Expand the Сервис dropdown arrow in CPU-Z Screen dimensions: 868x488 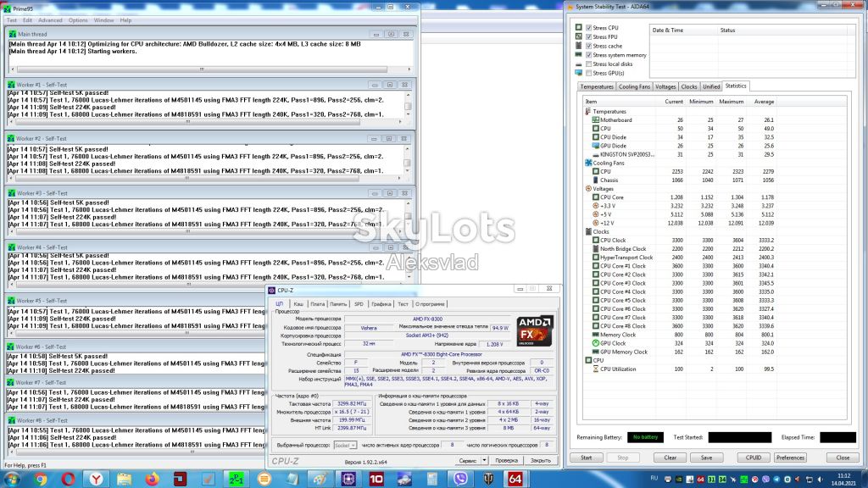click(484, 460)
